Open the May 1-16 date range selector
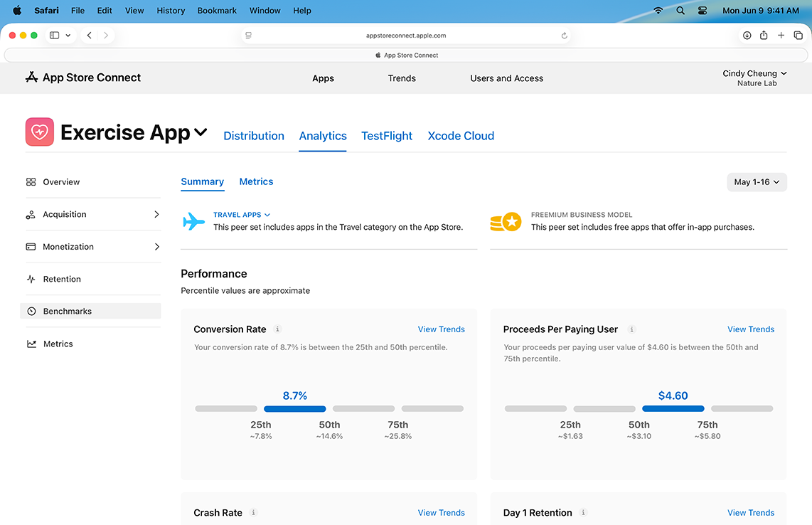Image resolution: width=812 pixels, height=525 pixels. click(757, 182)
